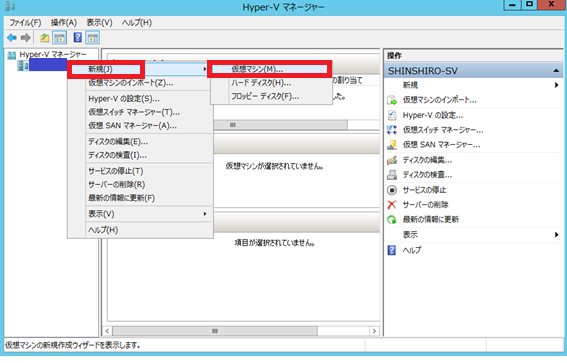Screen dimensions: 567x363
Task: Select 最新の情報に更新(F) in context menu
Action: point(140,198)
